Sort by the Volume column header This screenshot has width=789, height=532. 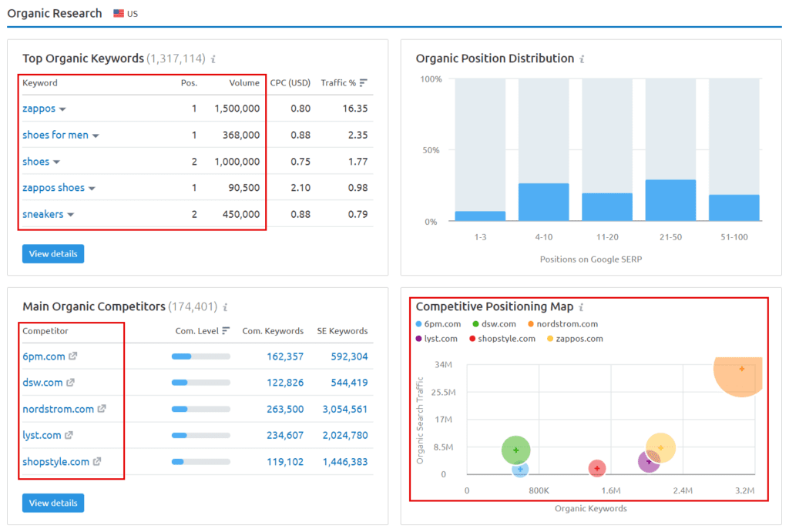tap(244, 83)
